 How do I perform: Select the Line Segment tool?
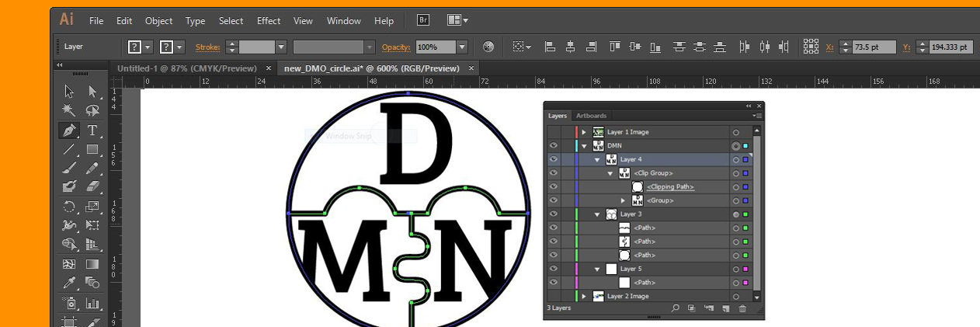[x=69, y=149]
